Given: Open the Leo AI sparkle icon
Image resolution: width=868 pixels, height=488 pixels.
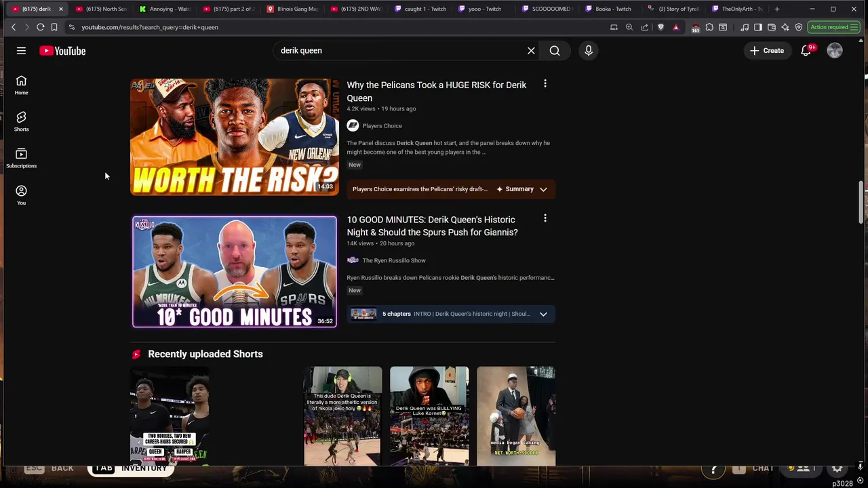Looking at the screenshot, I should coord(785,27).
